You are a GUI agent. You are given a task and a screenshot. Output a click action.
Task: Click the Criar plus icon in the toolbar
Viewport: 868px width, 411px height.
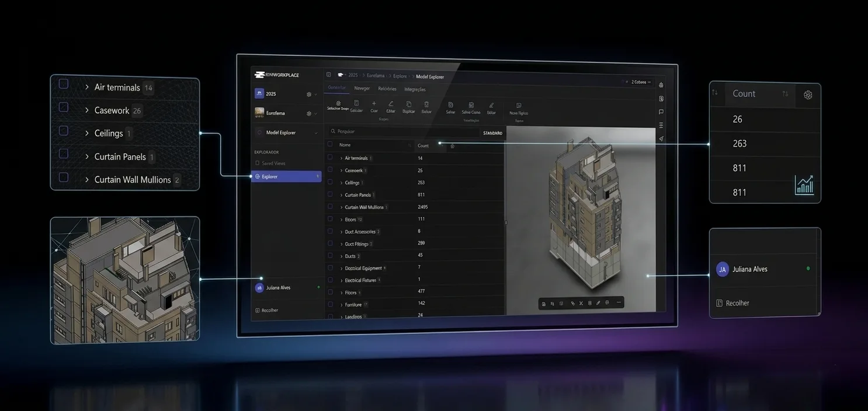pyautogui.click(x=374, y=103)
